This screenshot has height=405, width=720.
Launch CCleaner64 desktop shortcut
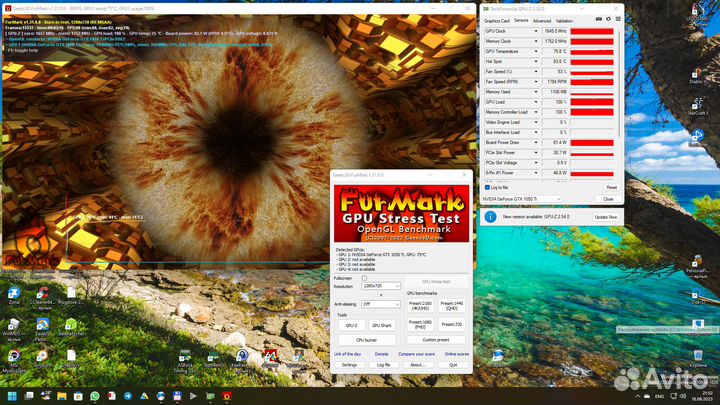coord(43,296)
